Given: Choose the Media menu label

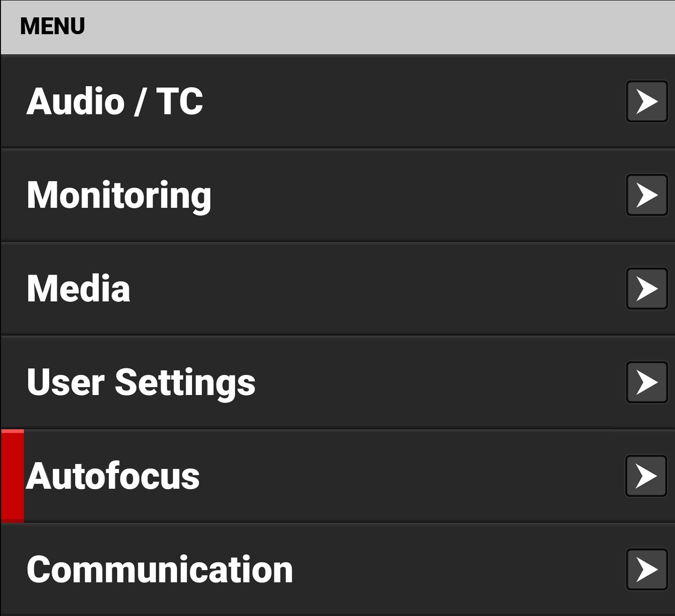Looking at the screenshot, I should [x=78, y=289].
